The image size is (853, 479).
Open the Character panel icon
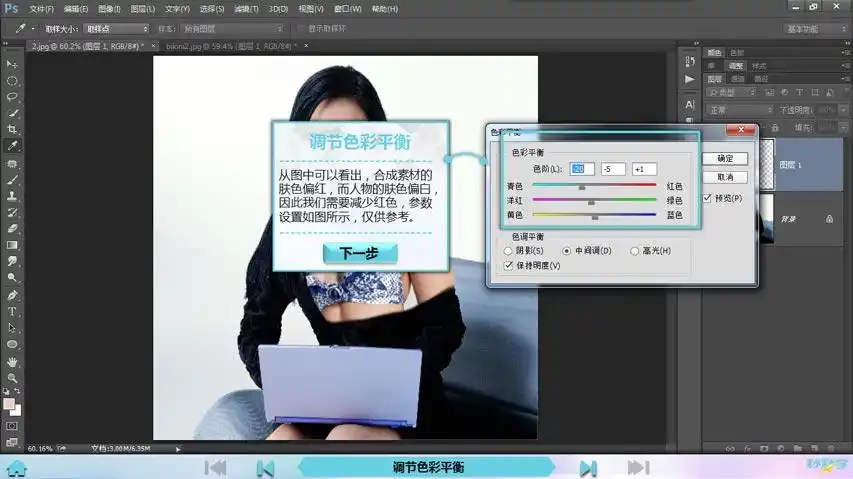(x=690, y=104)
